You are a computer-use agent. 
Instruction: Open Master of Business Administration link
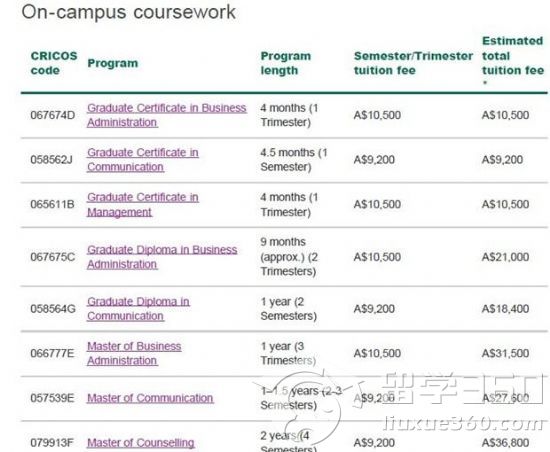[134, 353]
